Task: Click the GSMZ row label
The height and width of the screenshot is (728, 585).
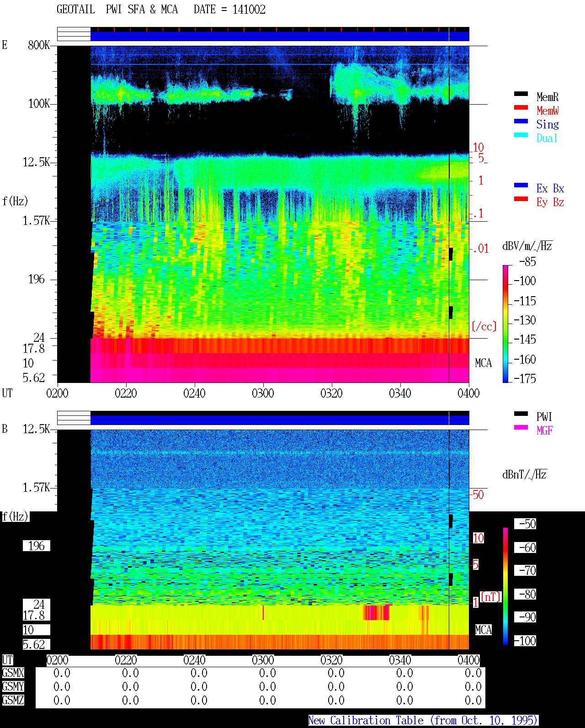Action: [x=13, y=700]
